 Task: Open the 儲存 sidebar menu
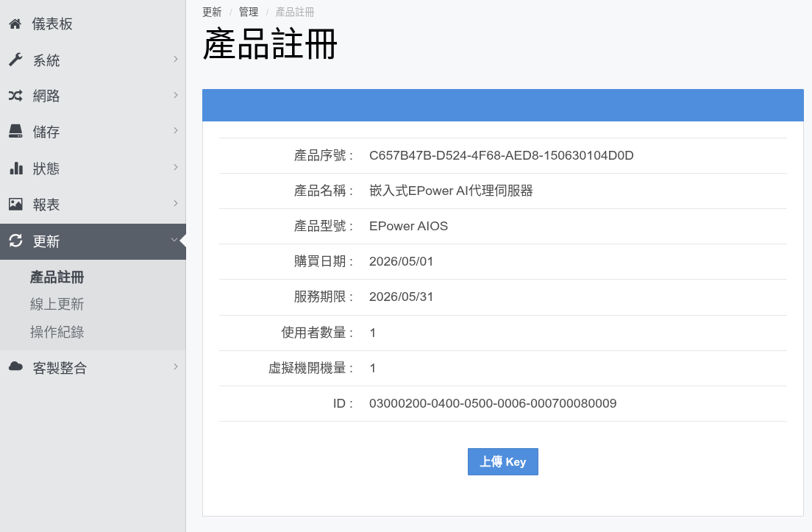point(93,132)
